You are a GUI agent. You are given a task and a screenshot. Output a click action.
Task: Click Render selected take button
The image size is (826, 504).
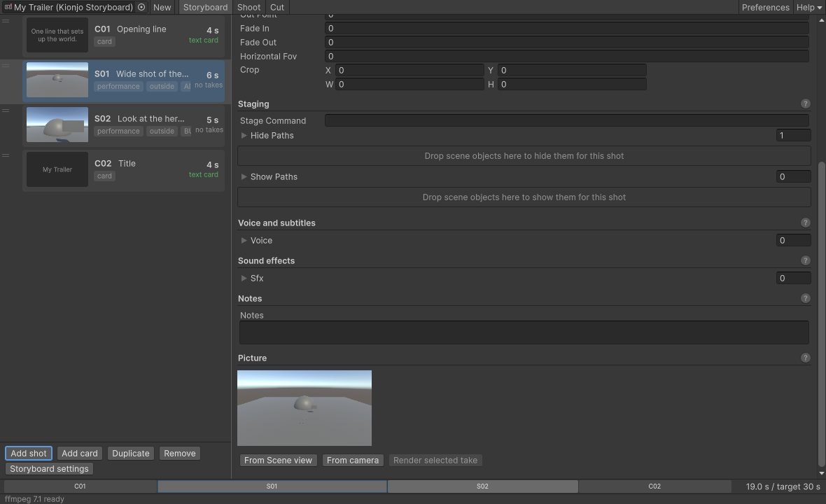pyautogui.click(x=435, y=461)
